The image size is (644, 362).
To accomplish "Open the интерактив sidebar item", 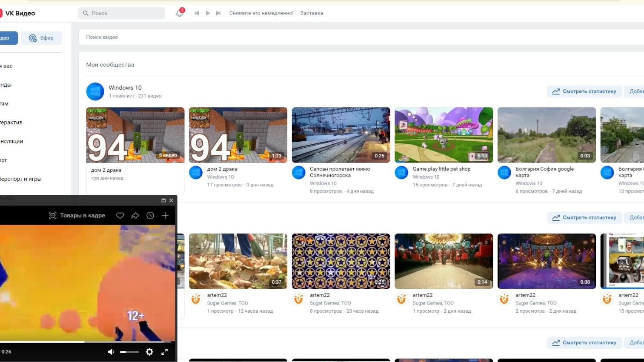I will point(11,123).
